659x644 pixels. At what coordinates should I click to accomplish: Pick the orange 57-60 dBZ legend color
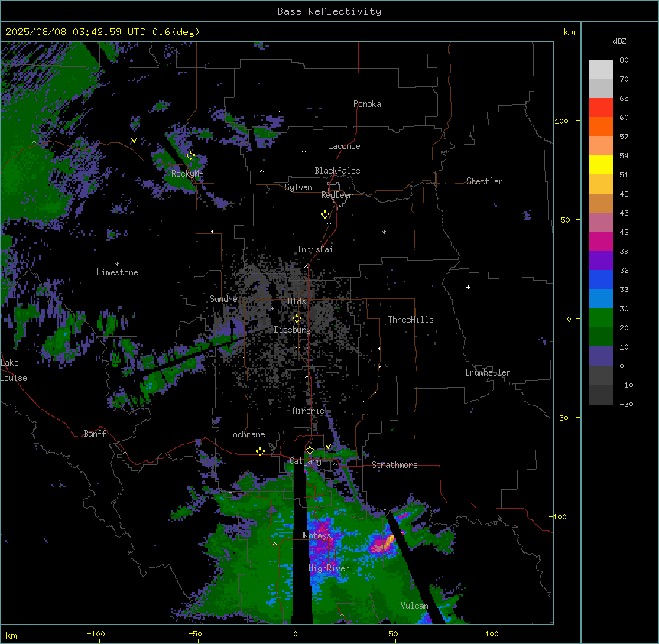pos(601,126)
